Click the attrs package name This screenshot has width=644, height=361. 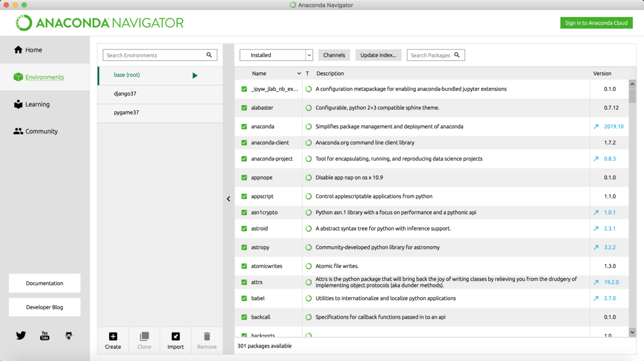point(257,282)
